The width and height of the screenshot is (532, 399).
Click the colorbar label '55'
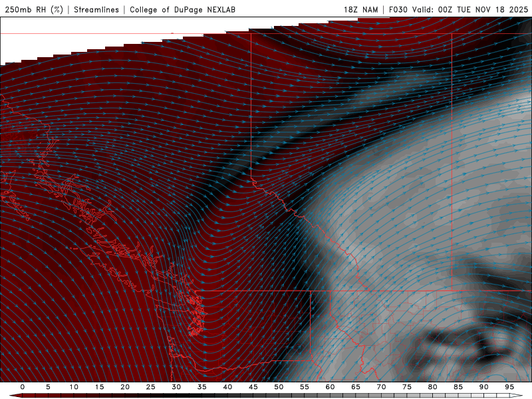point(305,387)
